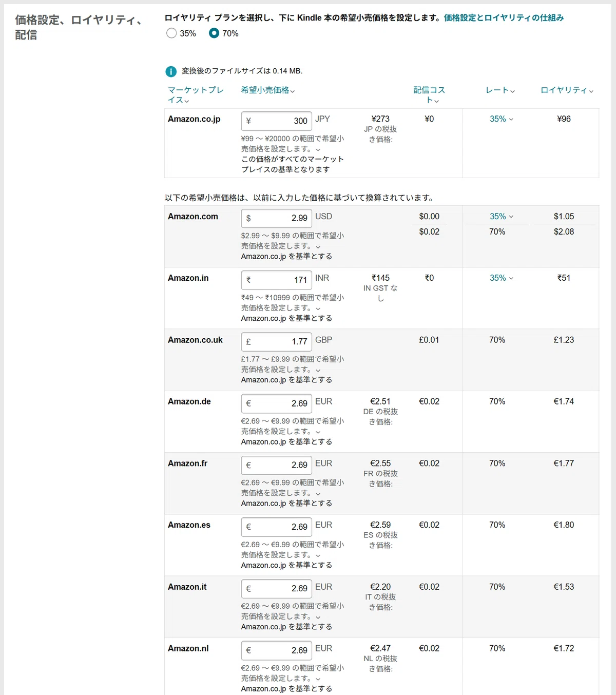Click the £1.23 royalty value

coord(564,340)
